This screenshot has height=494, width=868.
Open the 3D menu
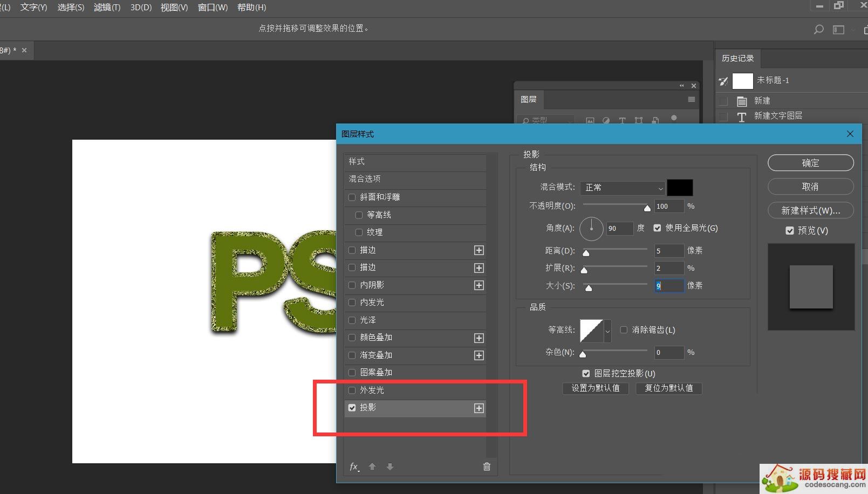141,8
